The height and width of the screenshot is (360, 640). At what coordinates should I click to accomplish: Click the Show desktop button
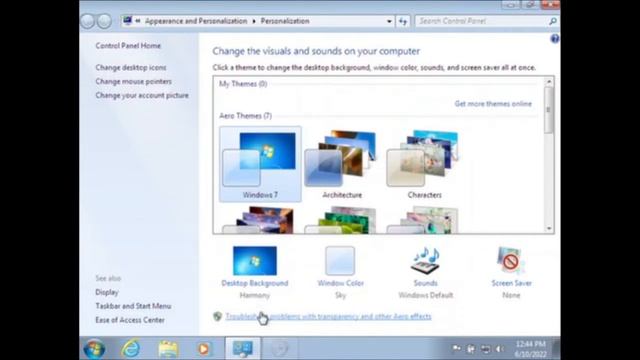556,349
